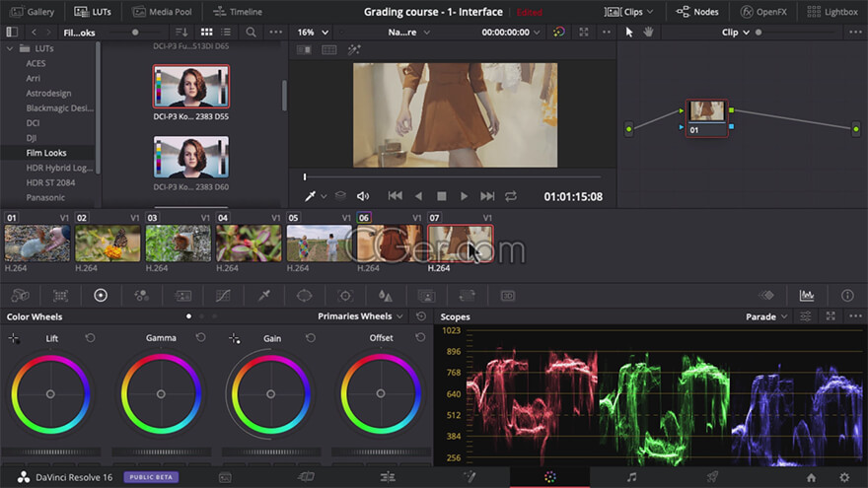
Task: Open the Motion Effects palette
Action: point(182,296)
